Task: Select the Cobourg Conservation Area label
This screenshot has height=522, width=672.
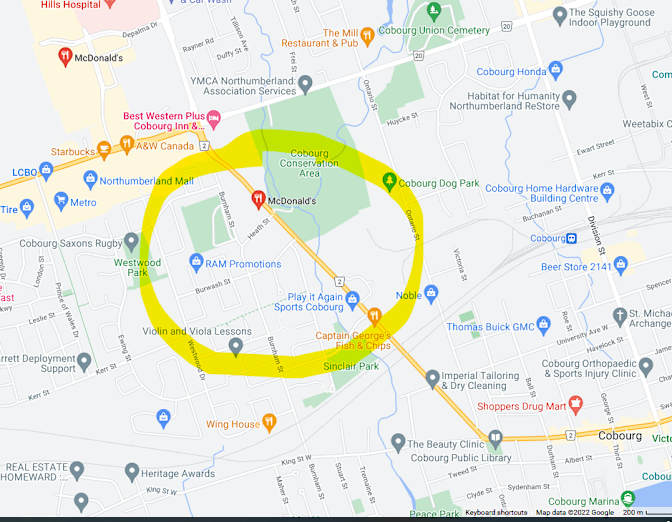Action: (309, 163)
